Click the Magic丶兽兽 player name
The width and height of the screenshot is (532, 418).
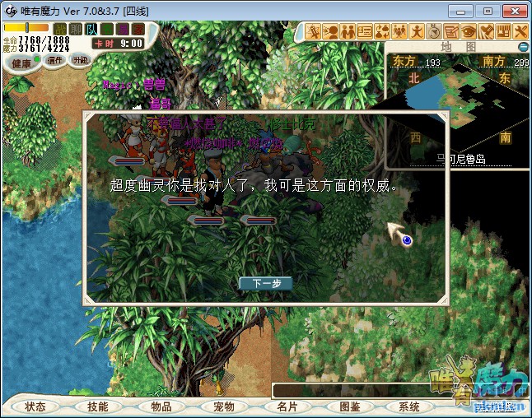(x=134, y=85)
